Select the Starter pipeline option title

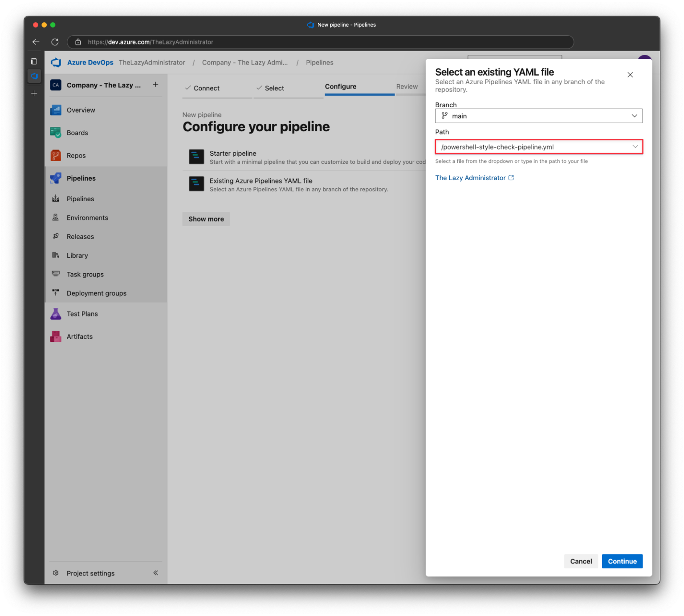point(233,153)
